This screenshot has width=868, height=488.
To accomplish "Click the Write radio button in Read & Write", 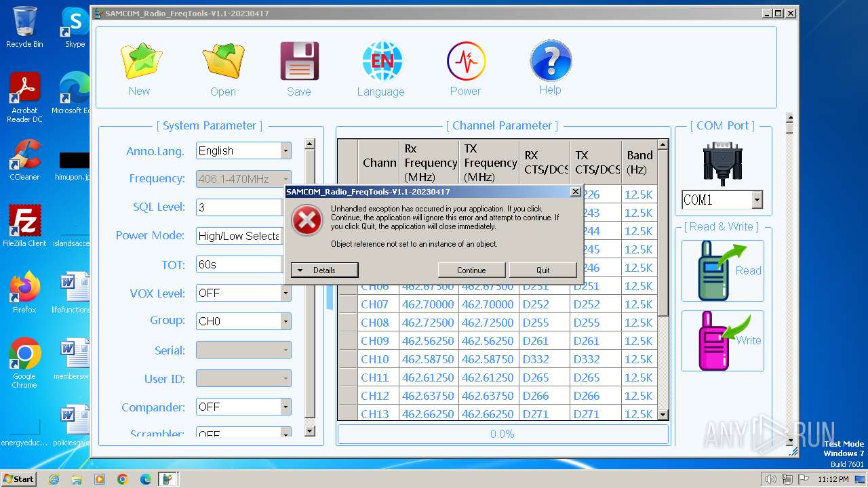I will (x=722, y=341).
